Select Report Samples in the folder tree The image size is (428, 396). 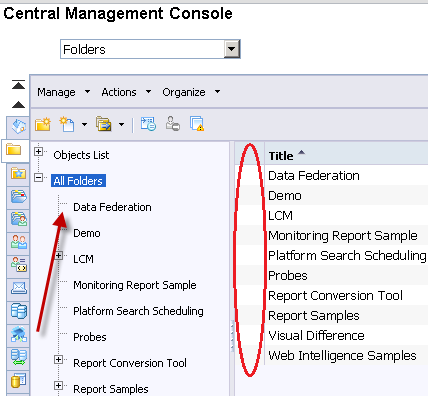coord(111,389)
